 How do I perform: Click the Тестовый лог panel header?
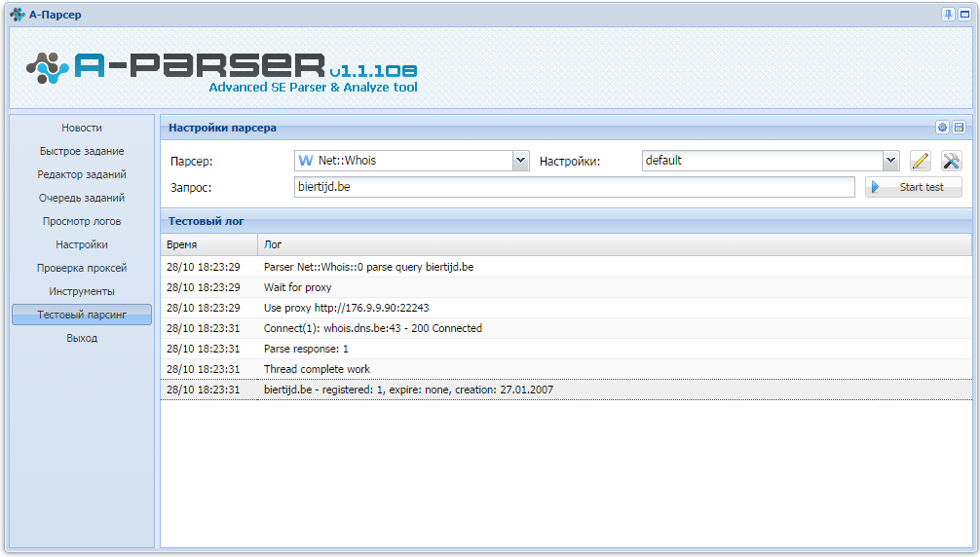click(566, 221)
